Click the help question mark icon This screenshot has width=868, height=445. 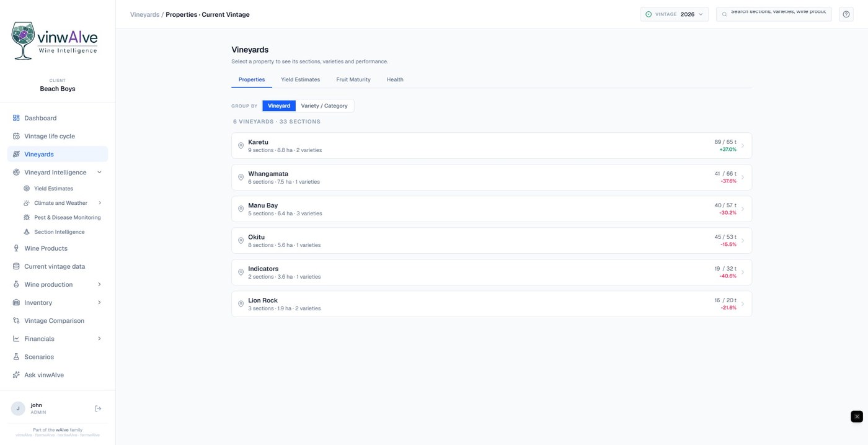click(846, 14)
